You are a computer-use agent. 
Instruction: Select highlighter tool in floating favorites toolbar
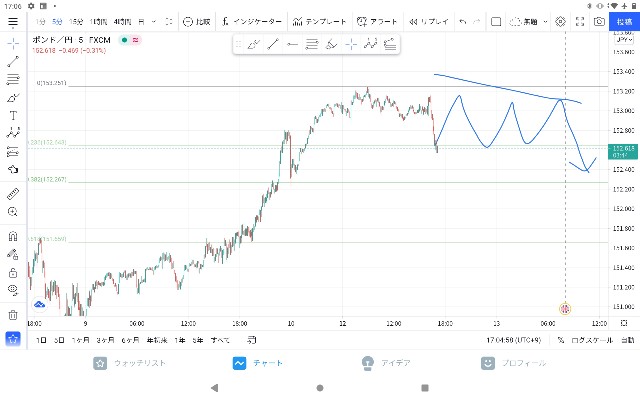(331, 44)
